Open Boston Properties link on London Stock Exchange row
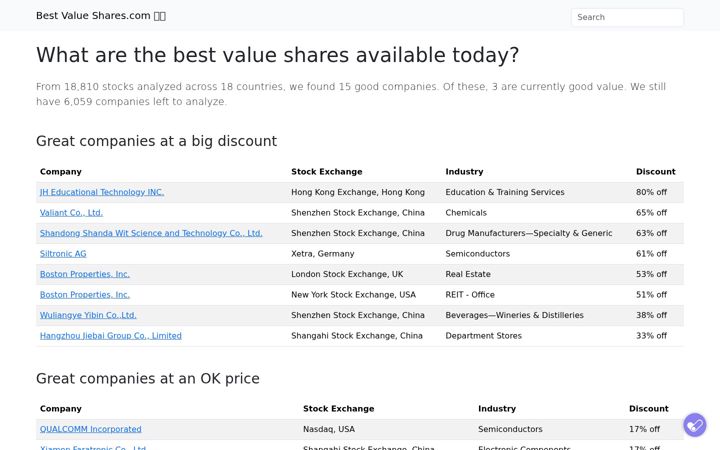The width and height of the screenshot is (720, 450). tap(84, 274)
